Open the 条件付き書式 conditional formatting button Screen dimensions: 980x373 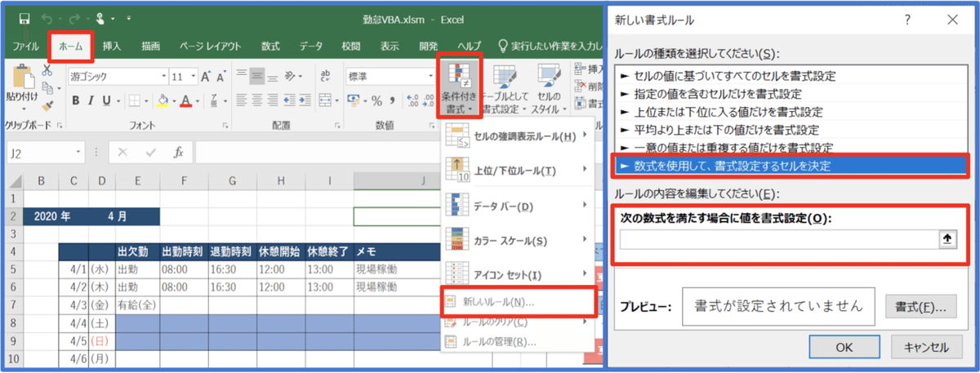point(458,87)
